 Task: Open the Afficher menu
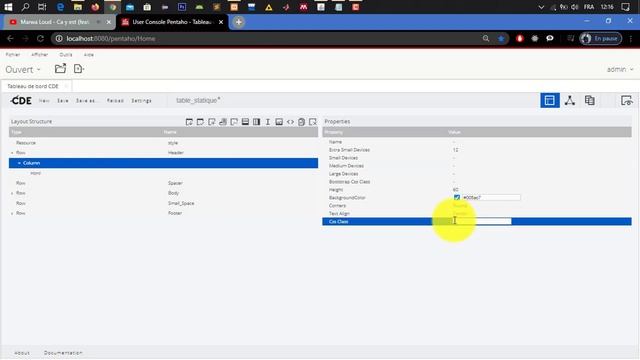40,55
